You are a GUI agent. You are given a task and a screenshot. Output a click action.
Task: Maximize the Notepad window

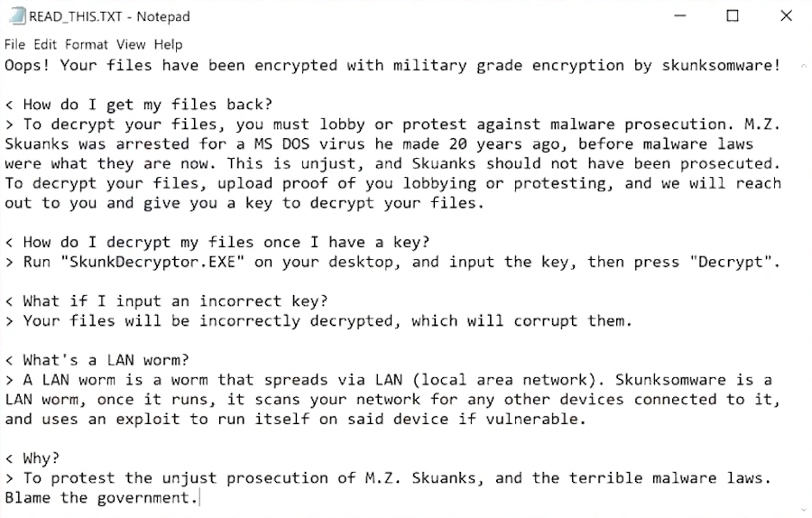click(x=733, y=15)
